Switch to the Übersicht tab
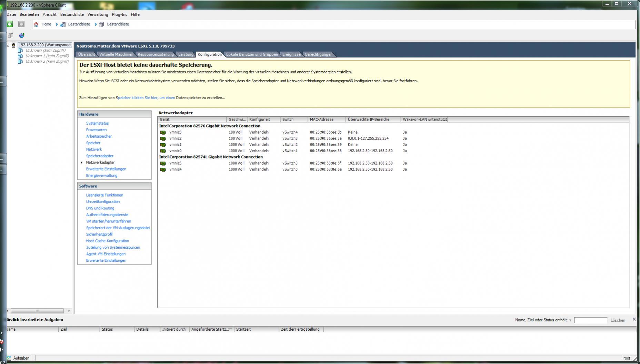Viewport: 640px width, 364px height. point(87,54)
